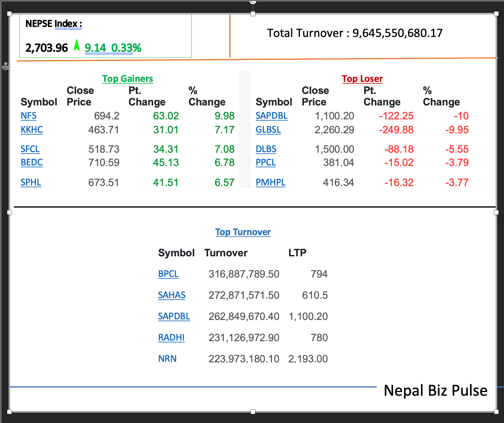Viewport: 504px width, 423px height.
Task: Click the right-middle resize handle
Action: pos(496,212)
